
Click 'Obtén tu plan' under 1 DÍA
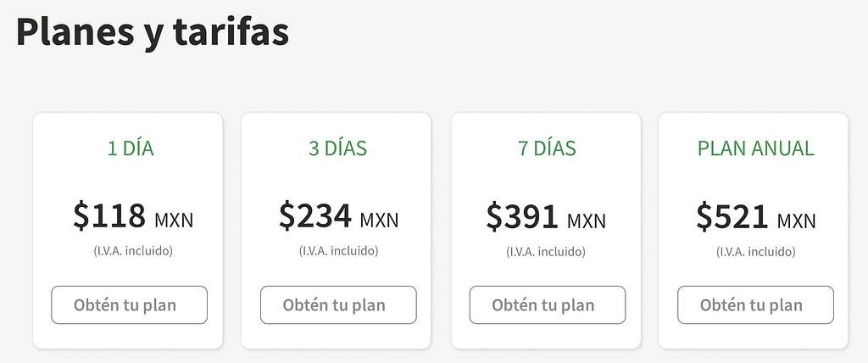[129, 304]
